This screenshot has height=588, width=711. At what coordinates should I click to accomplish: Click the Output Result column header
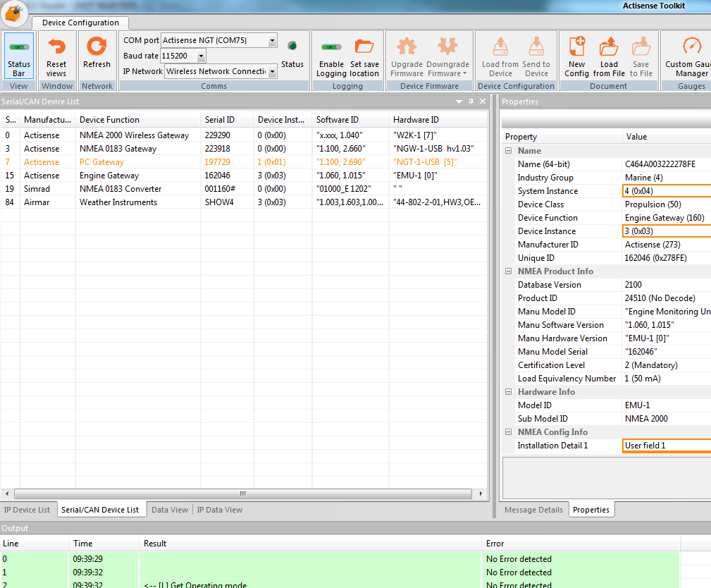310,544
